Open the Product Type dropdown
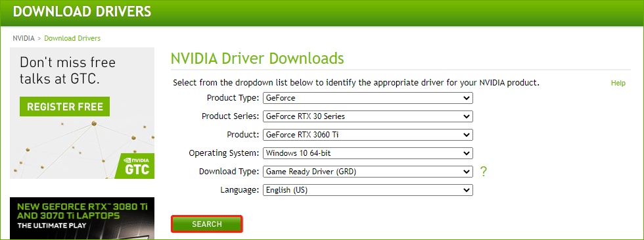This screenshot has width=644, height=240. [x=368, y=98]
